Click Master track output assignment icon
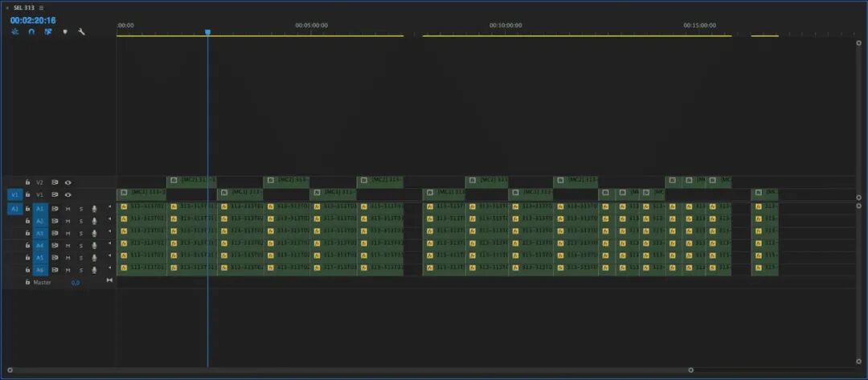Viewport: 868px width, 380px height. click(109, 280)
